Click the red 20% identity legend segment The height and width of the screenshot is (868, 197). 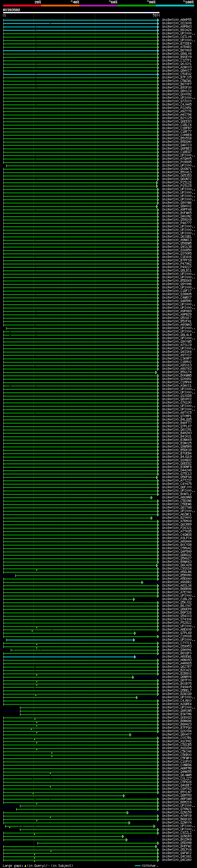[22, 6]
